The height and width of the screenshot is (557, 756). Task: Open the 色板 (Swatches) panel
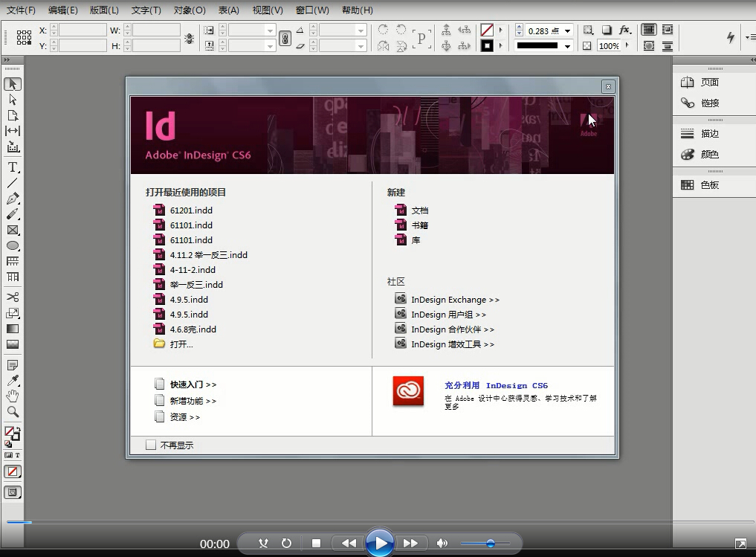coord(706,184)
